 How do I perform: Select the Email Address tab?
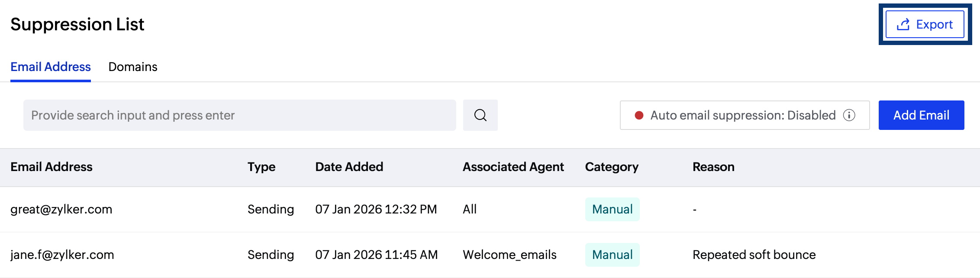coord(51,67)
